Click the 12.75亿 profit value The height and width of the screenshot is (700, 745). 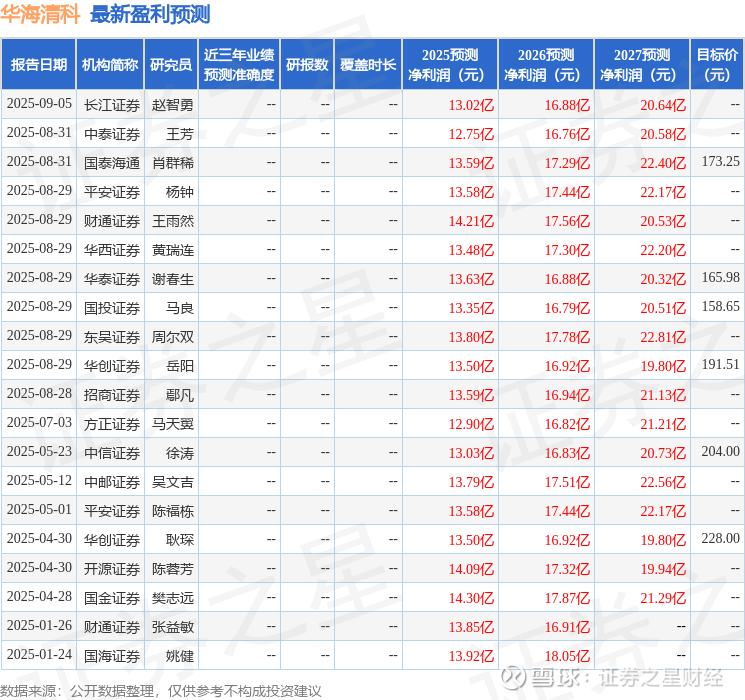[x=471, y=134]
